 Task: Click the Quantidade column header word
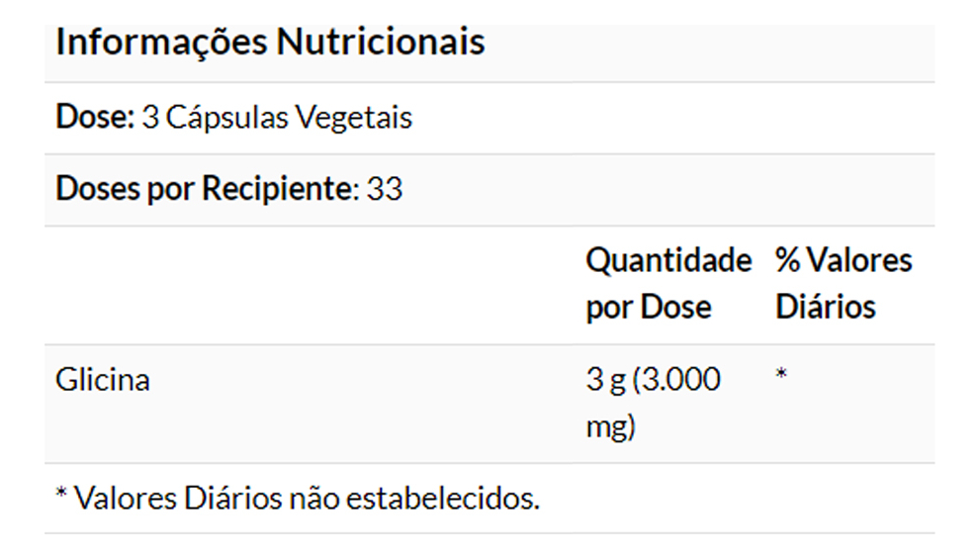(668, 261)
